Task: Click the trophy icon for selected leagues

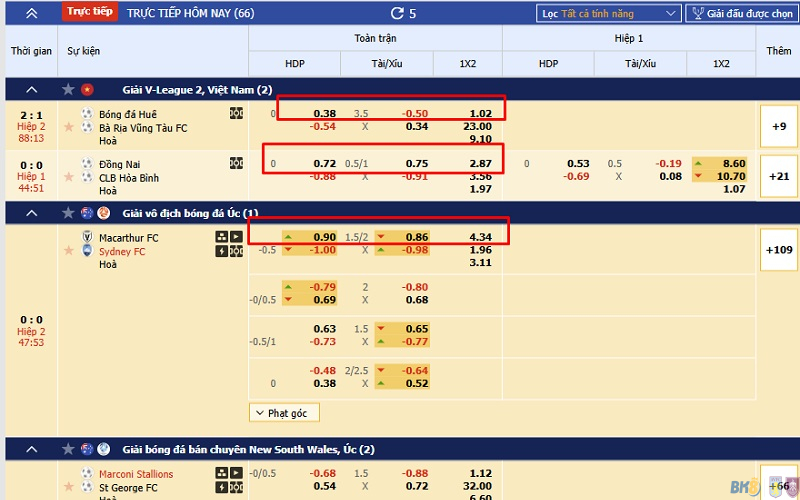Action: [696, 14]
